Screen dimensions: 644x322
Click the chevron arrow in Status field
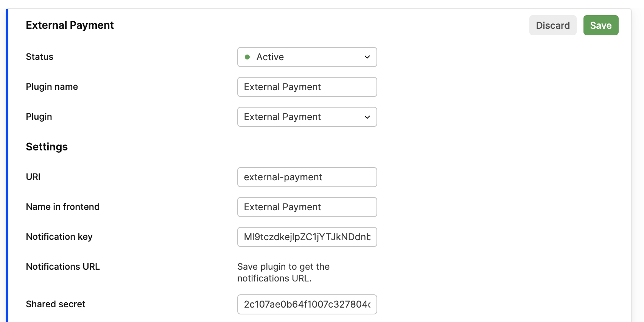tap(367, 57)
